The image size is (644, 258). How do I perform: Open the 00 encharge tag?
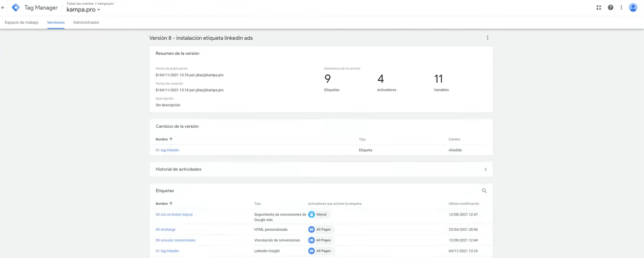point(165,229)
